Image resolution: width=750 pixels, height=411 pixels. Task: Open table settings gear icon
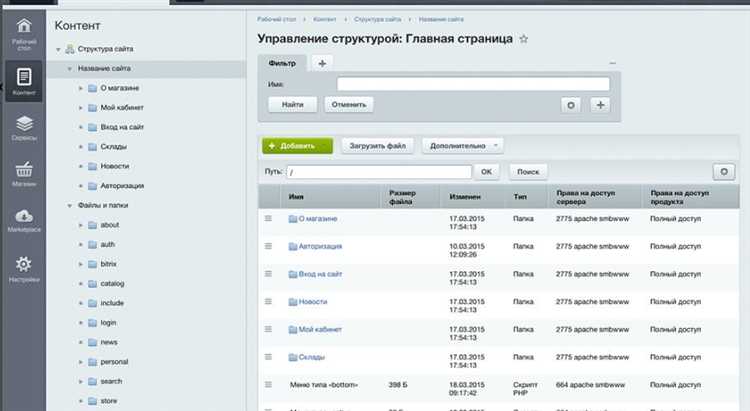tap(724, 172)
